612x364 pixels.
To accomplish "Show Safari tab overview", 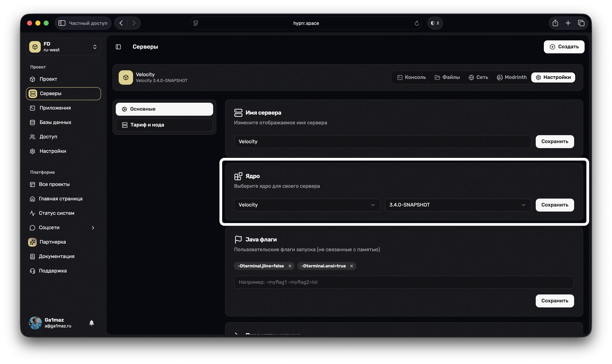I will click(581, 23).
